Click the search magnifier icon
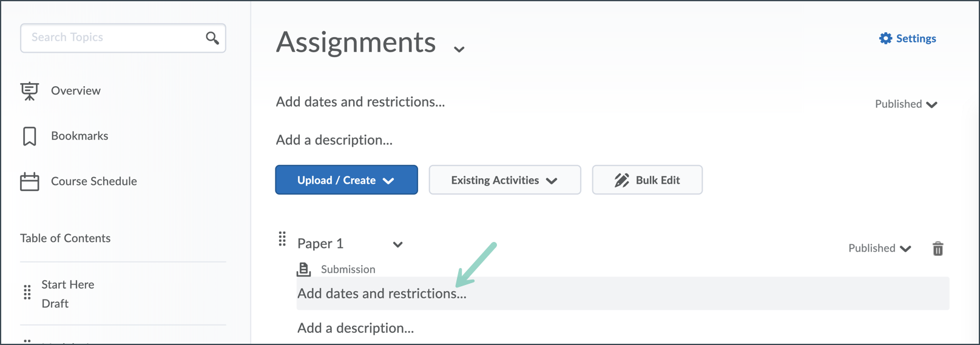Viewport: 980px width, 345px height. click(212, 38)
